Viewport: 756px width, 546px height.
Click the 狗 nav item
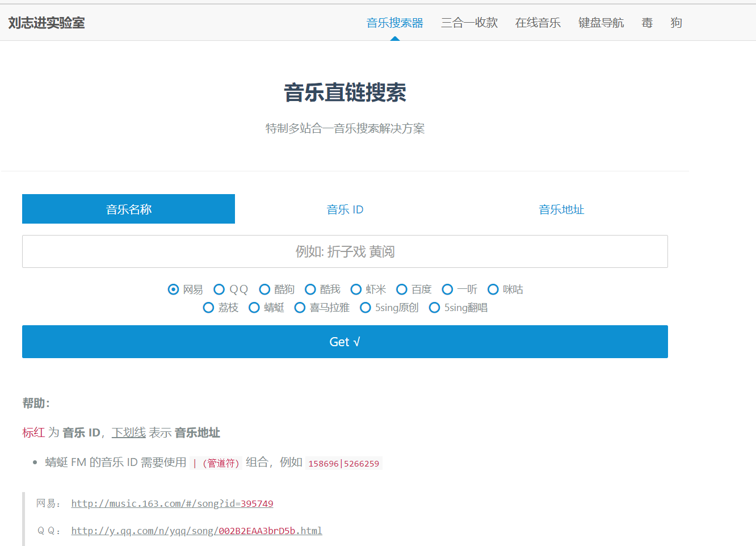pos(676,23)
